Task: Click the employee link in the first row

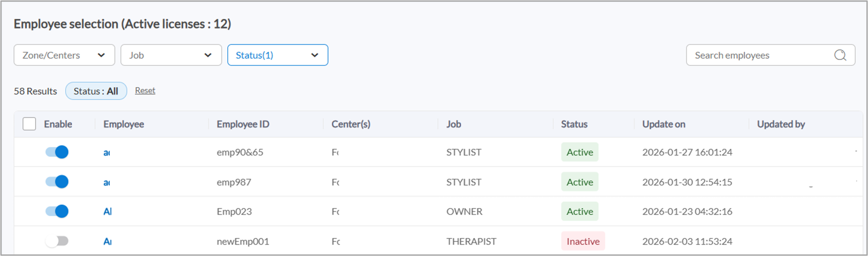Action: (107, 152)
